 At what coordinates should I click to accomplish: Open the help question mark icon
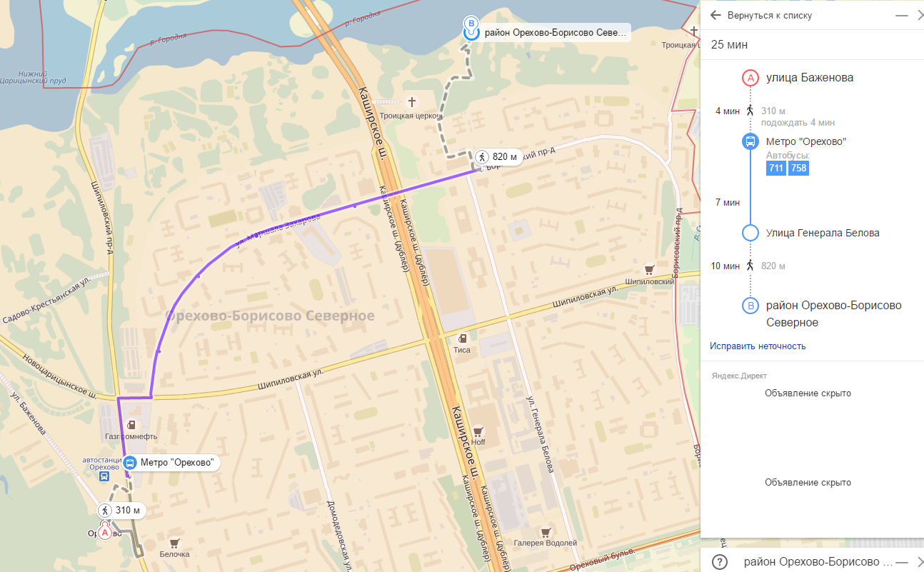tap(720, 561)
